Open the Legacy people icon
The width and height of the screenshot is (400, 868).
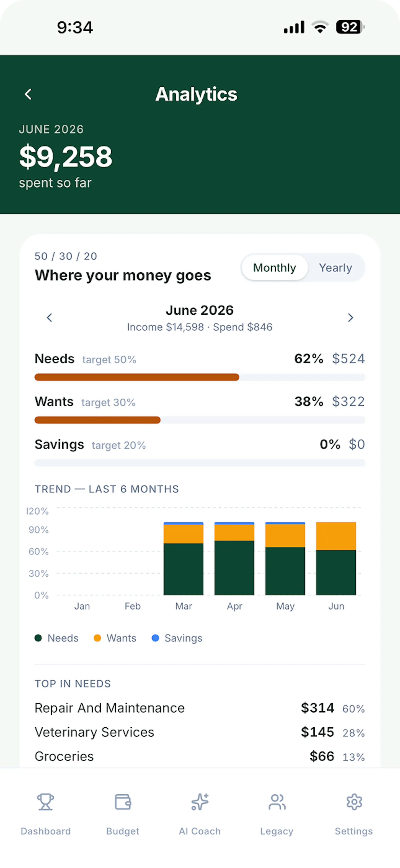coord(277,802)
